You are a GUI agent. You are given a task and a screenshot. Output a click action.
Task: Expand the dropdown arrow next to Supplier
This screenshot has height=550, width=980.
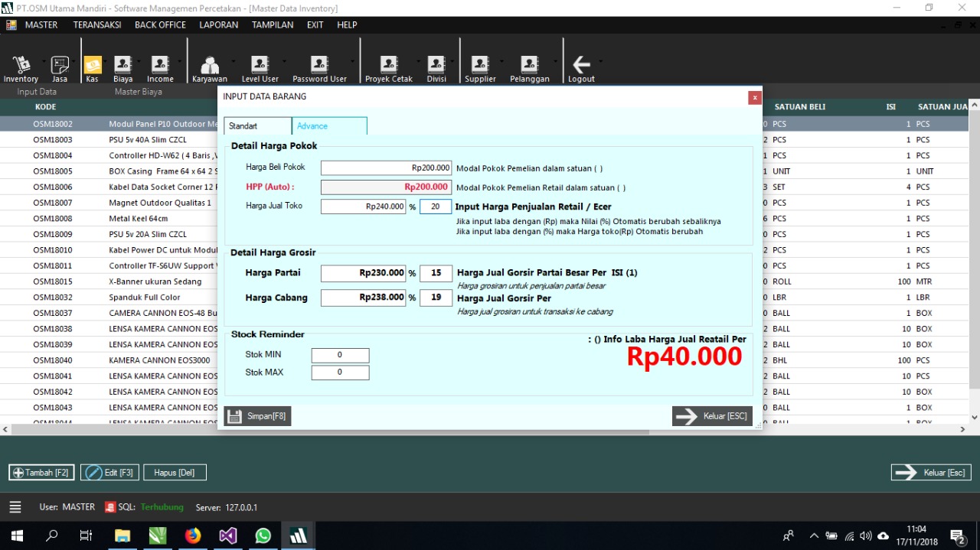point(501,60)
